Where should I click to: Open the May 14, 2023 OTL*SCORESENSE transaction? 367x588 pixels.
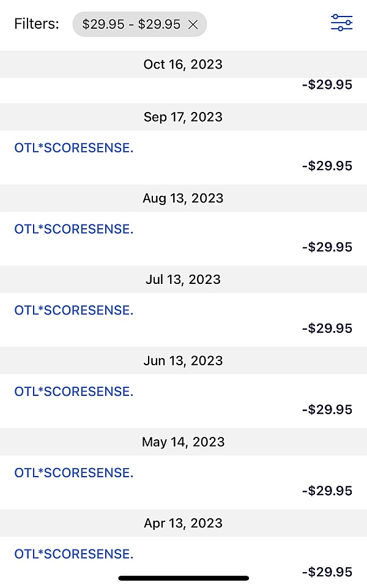pyautogui.click(x=73, y=473)
